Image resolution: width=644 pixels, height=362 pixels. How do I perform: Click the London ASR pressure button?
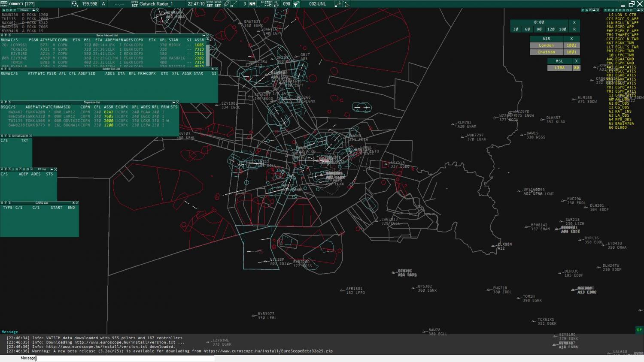point(546,45)
